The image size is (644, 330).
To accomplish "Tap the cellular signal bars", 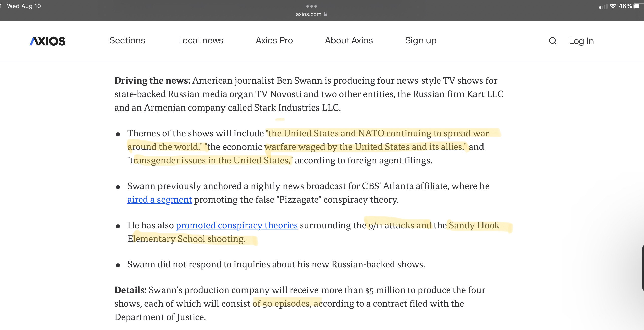I will (603, 6).
